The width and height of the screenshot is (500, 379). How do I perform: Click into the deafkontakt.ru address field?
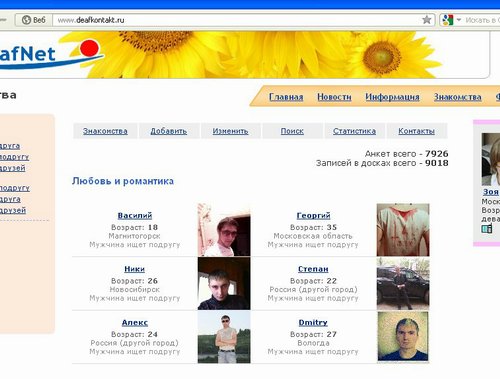coord(237,20)
